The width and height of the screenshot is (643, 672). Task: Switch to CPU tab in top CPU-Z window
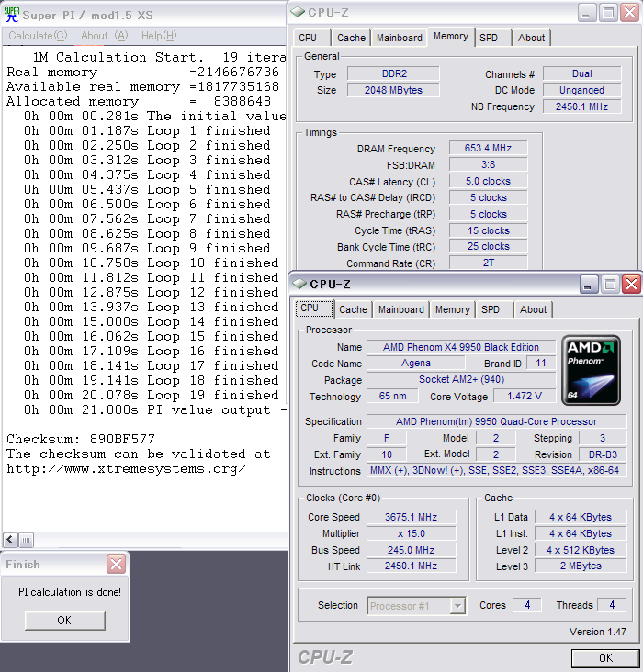tap(308, 38)
